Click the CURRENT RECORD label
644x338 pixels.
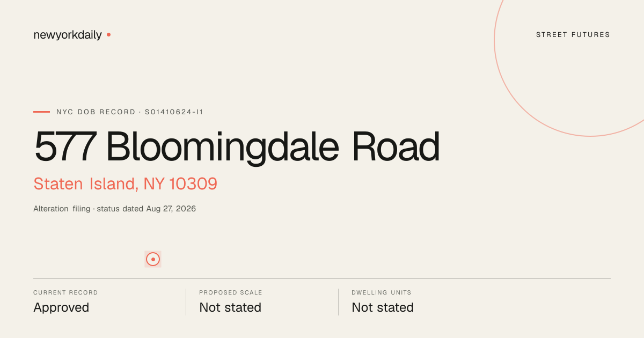(65, 293)
